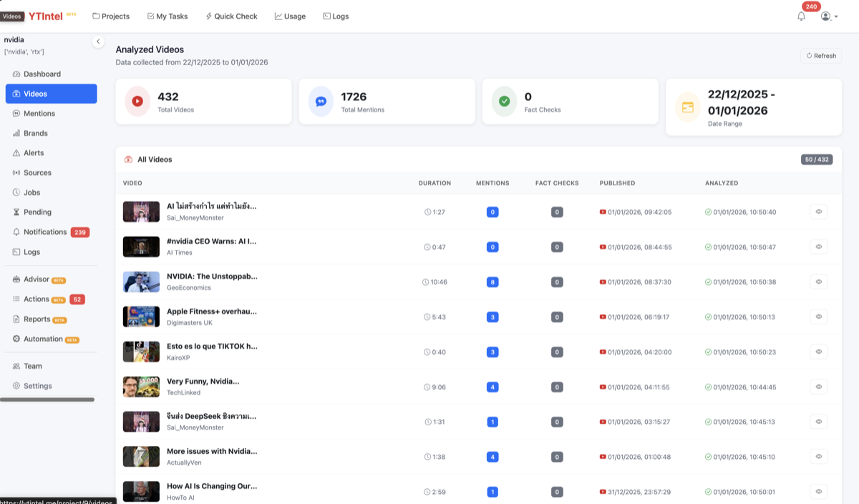Switch to Quick Check in the top bar
Image resolution: width=859 pixels, height=504 pixels.
[x=231, y=16]
